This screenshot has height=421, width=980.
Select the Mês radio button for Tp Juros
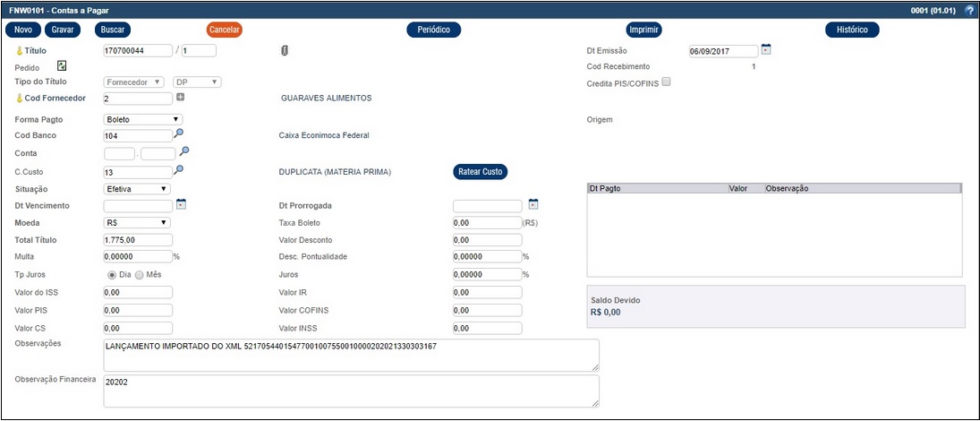tap(139, 274)
